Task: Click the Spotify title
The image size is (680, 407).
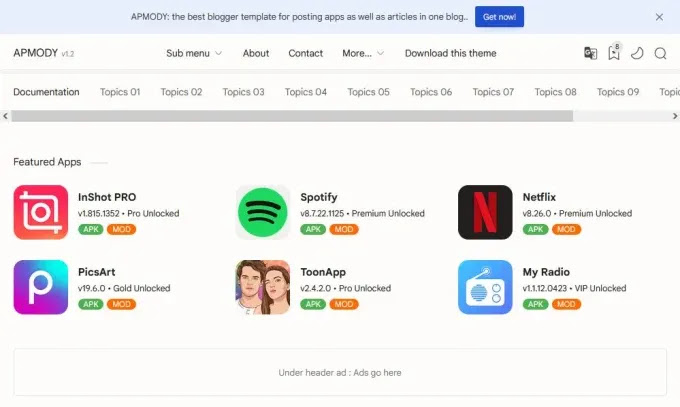Action: point(319,197)
